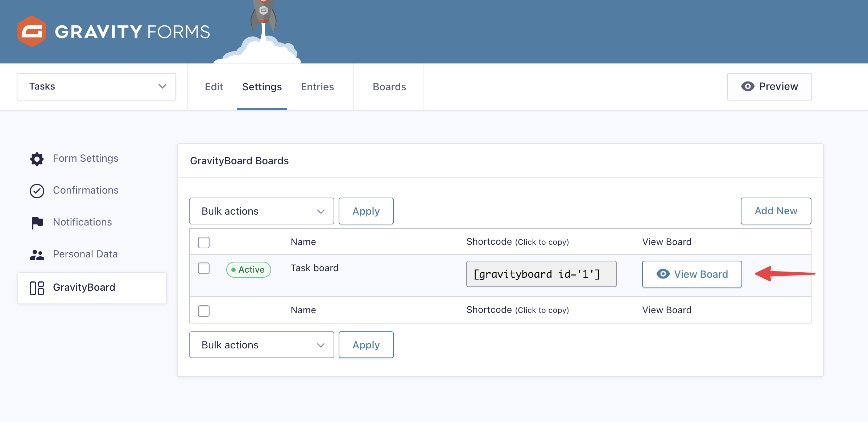Click the bottom Apply button

[x=366, y=345]
